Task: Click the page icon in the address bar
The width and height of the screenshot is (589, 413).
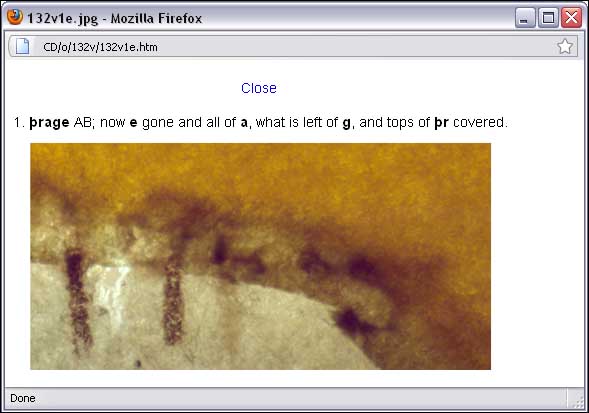Action: [x=22, y=47]
